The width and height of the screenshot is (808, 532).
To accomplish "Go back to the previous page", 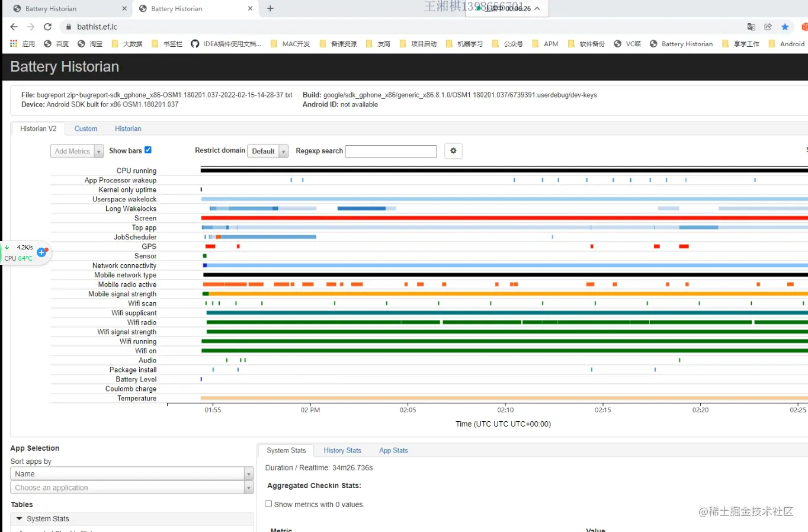I will 14,27.
